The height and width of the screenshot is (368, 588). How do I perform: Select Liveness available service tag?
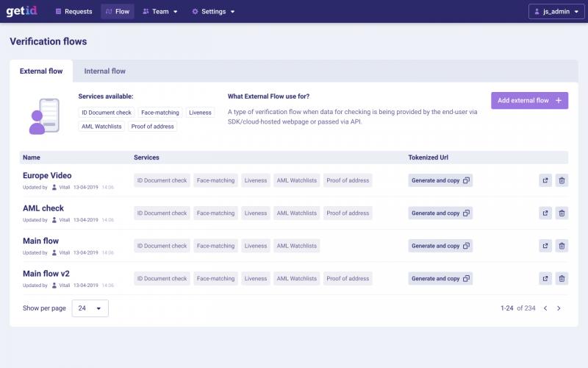(x=200, y=113)
